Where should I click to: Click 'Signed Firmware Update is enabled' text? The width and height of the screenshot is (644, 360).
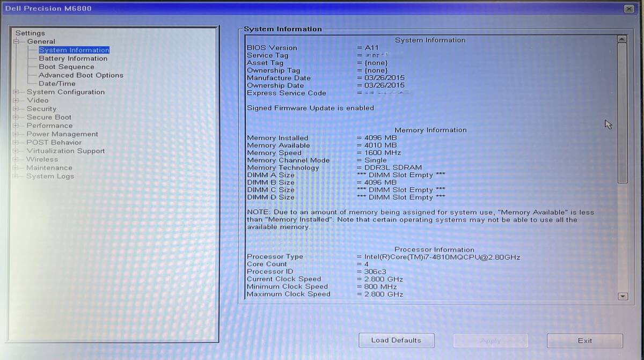[x=311, y=108]
